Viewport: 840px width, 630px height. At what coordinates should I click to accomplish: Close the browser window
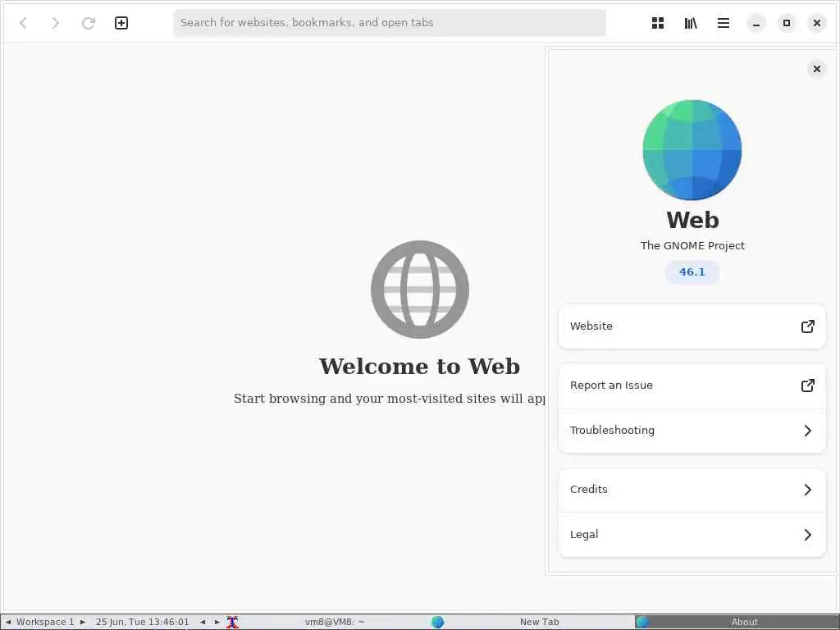[x=816, y=23]
